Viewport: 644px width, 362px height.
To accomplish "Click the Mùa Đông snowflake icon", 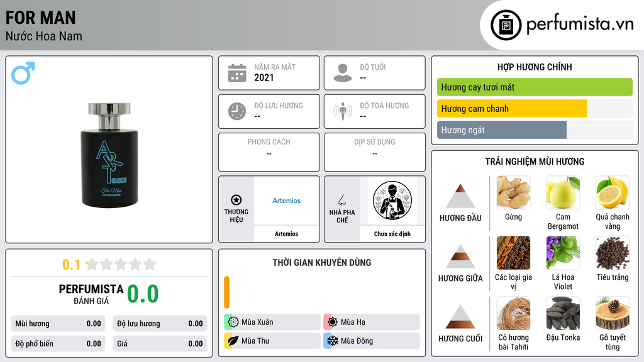I will point(333,341).
